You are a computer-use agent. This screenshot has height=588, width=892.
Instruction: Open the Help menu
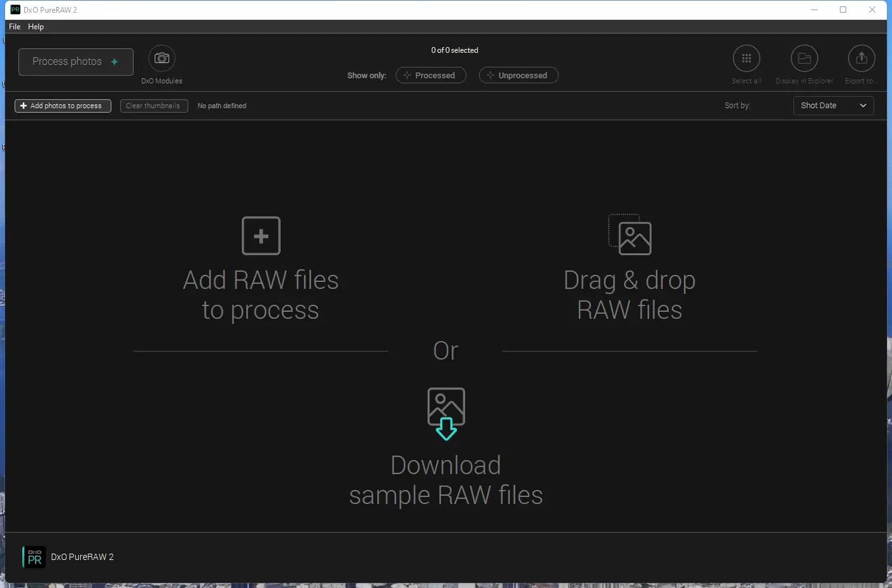36,27
